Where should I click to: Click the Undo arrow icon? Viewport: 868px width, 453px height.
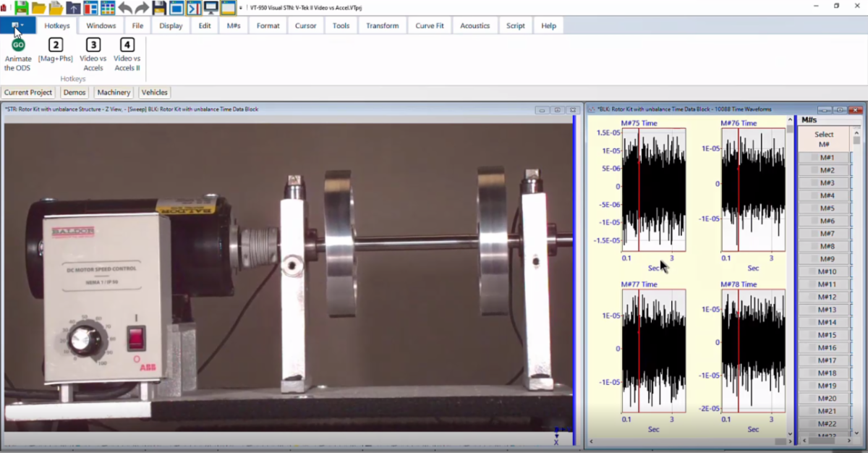(124, 9)
